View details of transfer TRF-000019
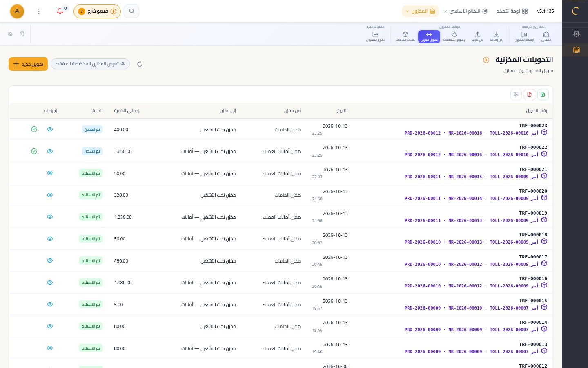This screenshot has height=368, width=588. coord(50,217)
